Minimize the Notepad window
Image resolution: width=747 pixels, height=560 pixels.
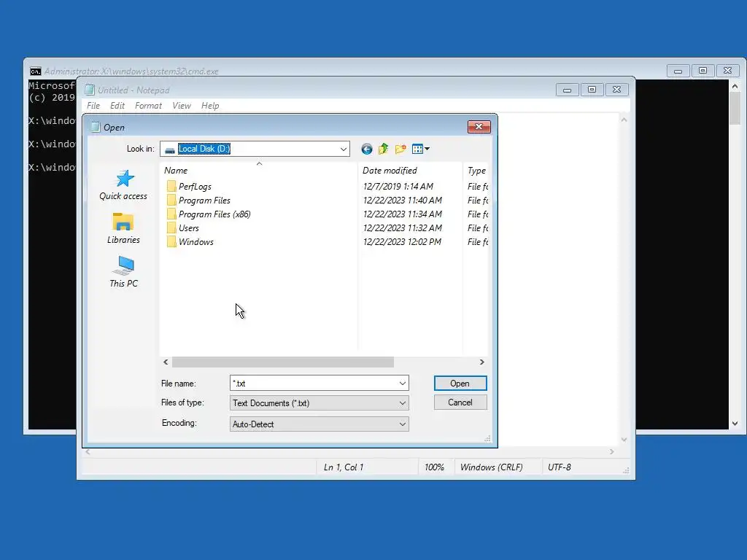[x=567, y=90]
